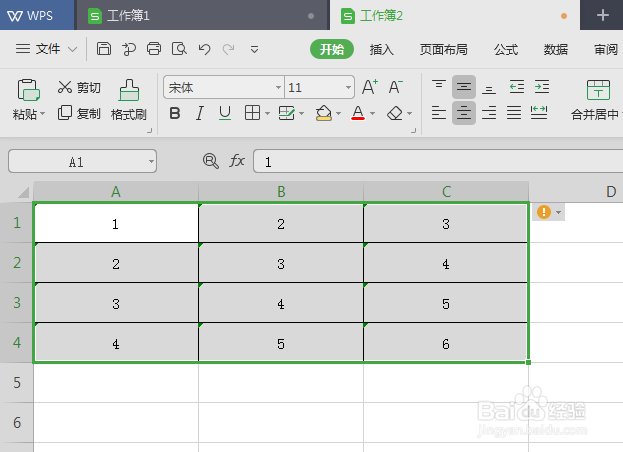Increase font size with A+ icon
The image size is (623, 452).
click(x=370, y=87)
